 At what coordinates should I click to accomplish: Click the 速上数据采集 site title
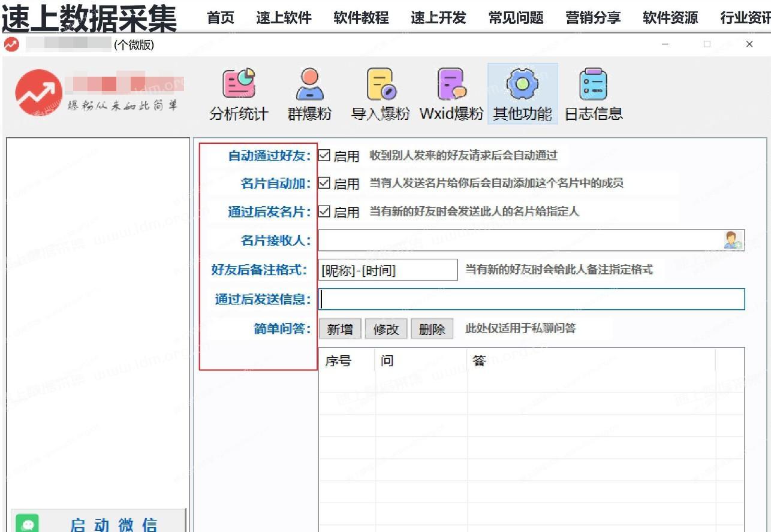[90, 18]
